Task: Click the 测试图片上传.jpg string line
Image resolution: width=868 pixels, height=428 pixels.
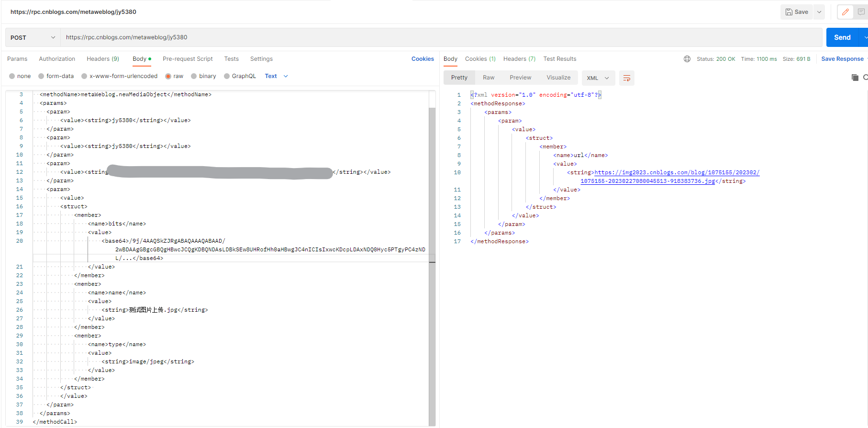Action: point(155,310)
